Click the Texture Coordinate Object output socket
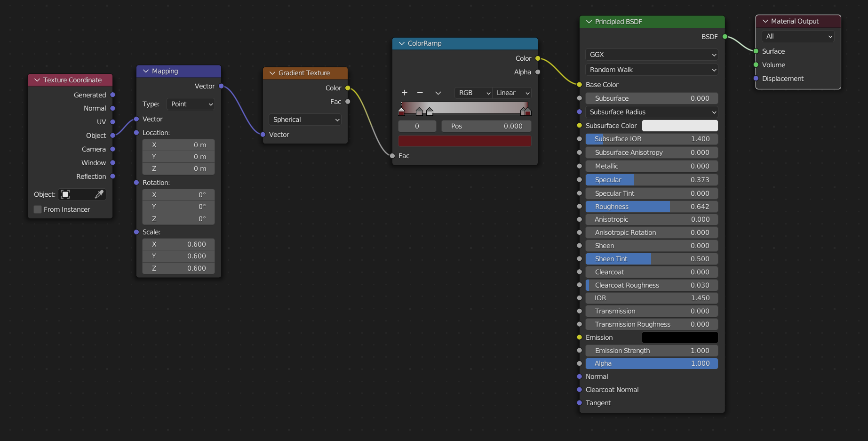The image size is (868, 441). (112, 136)
